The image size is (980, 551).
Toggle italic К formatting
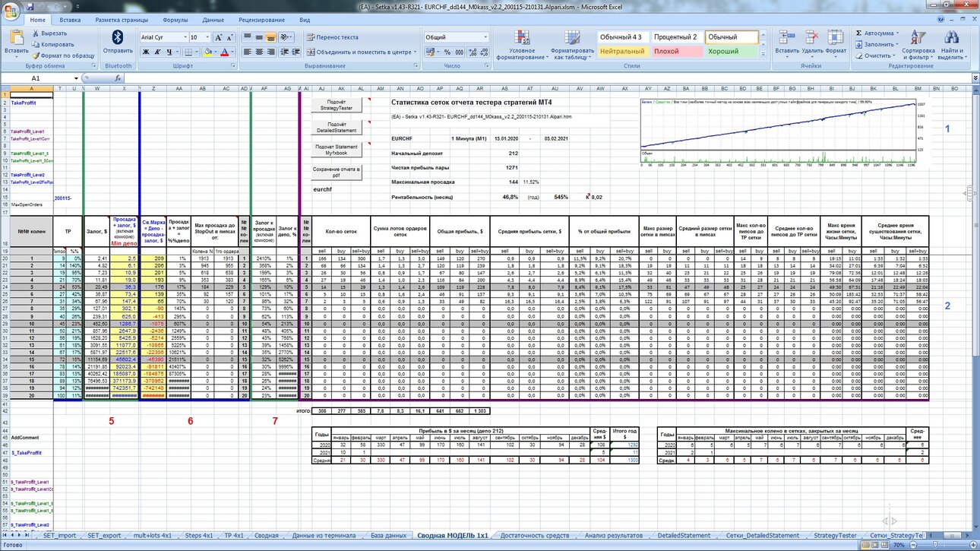pos(157,52)
